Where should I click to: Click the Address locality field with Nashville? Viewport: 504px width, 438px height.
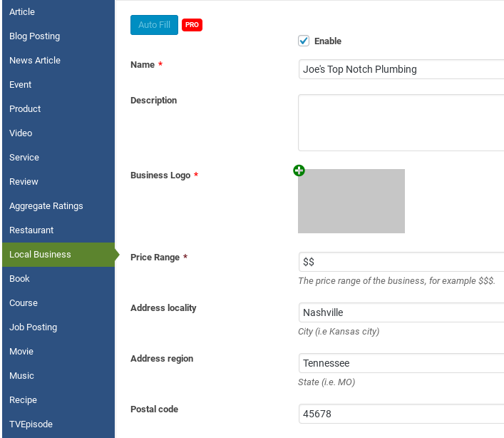point(401,312)
